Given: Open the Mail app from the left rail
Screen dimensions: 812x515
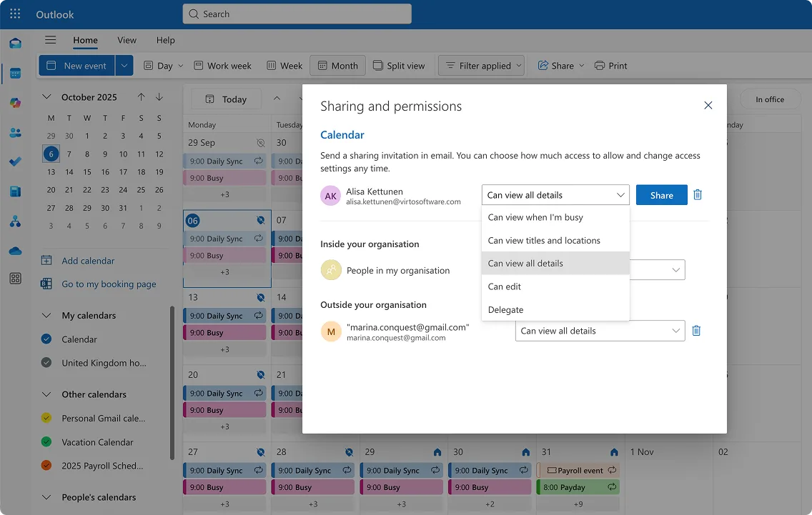Looking at the screenshot, I should [15, 43].
